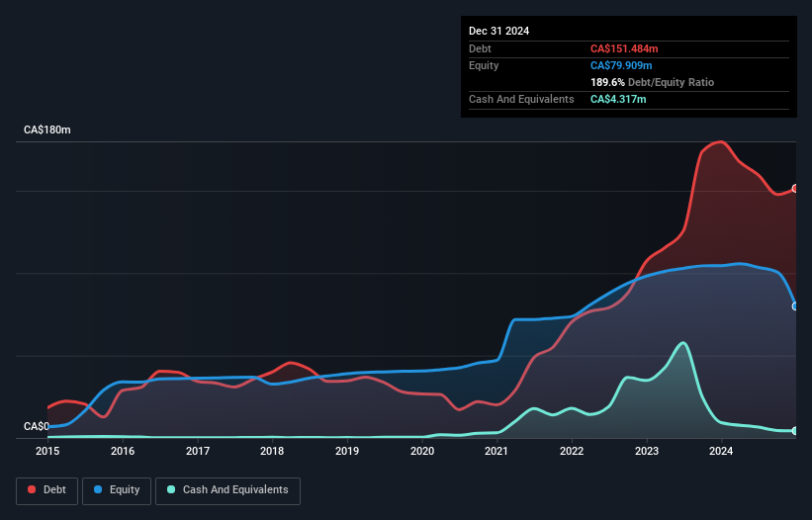Click the Equity label in the tooltip
The height and width of the screenshot is (520, 812).
coord(484,65)
